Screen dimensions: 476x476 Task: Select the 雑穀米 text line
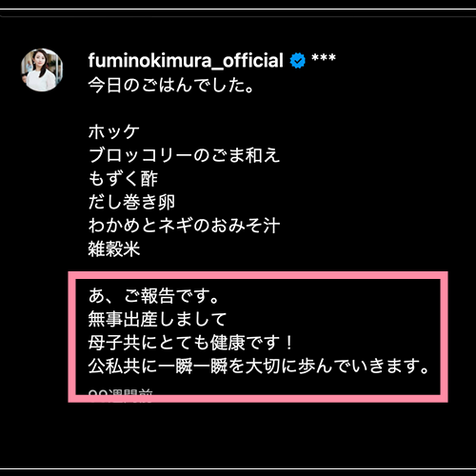coord(114,249)
